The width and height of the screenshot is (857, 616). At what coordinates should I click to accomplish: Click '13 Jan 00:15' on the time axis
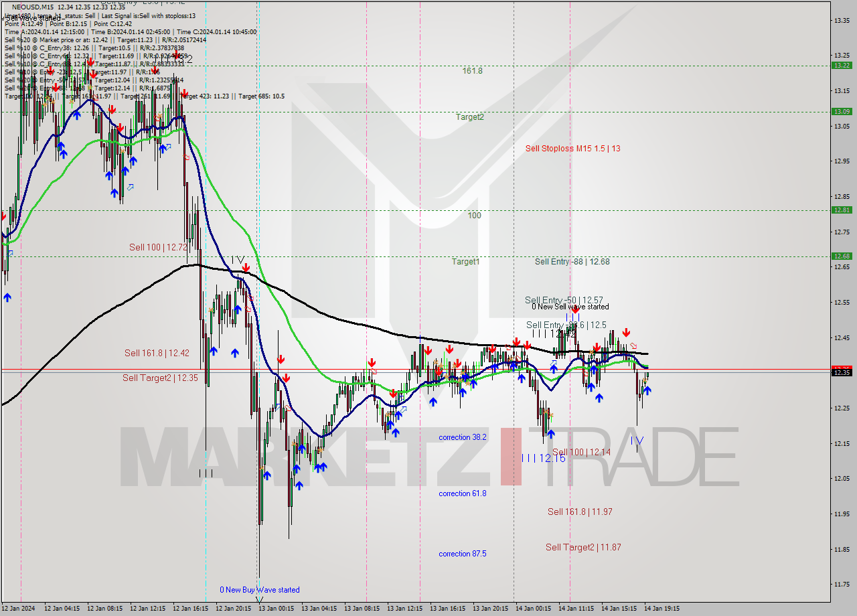click(x=277, y=609)
